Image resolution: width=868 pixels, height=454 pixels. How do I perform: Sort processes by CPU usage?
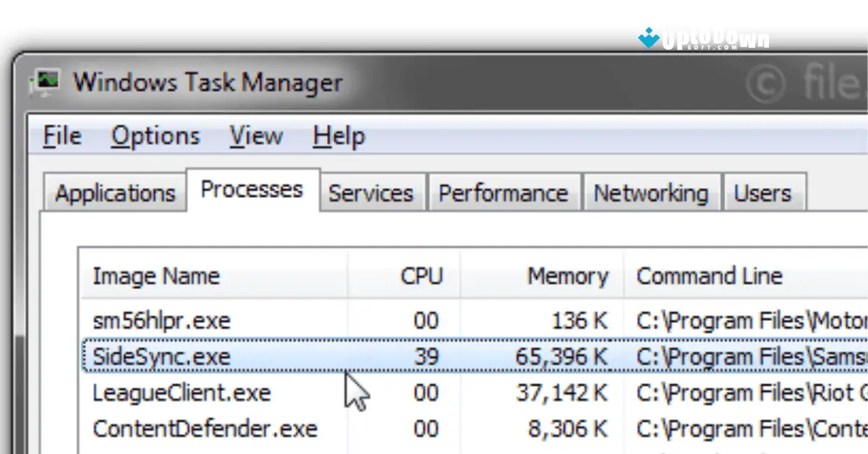click(x=422, y=276)
